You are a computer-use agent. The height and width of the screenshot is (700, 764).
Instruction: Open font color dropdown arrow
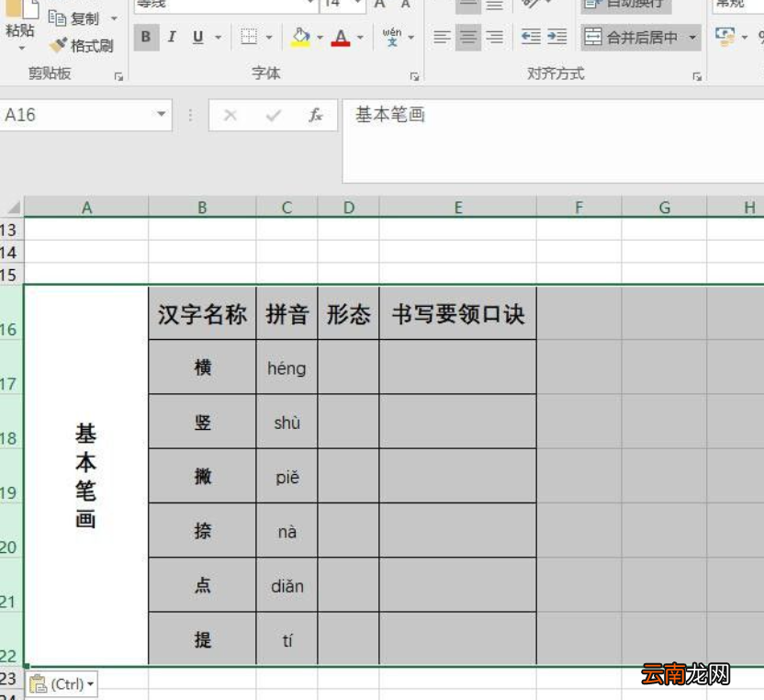click(360, 37)
